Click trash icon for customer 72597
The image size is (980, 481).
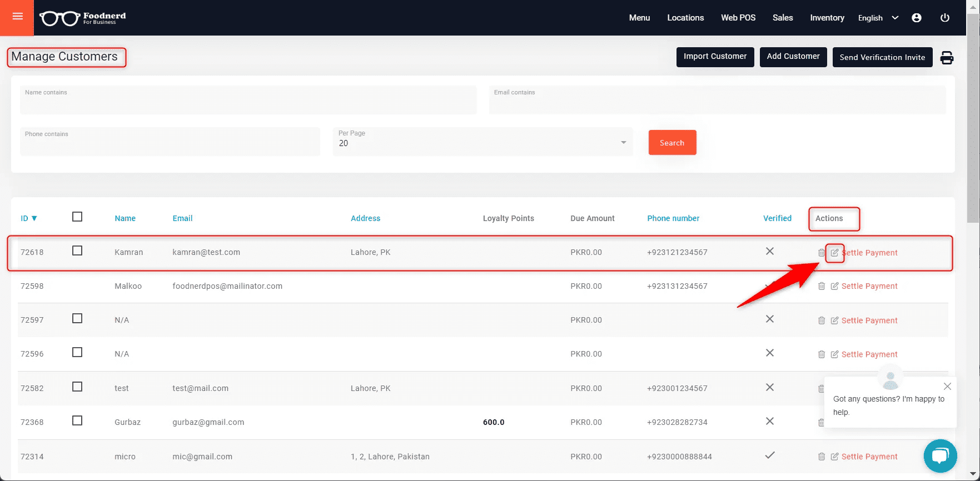(x=822, y=320)
